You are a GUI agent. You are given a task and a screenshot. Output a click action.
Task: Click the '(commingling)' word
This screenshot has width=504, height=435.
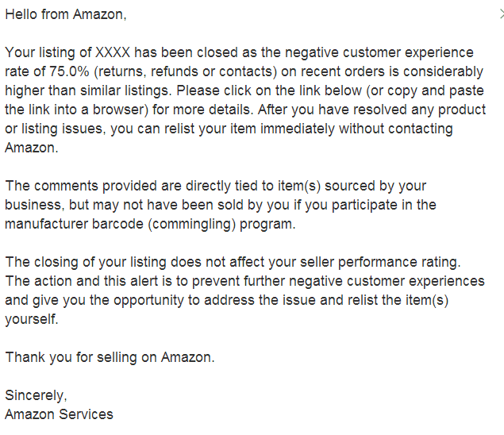click(x=192, y=225)
